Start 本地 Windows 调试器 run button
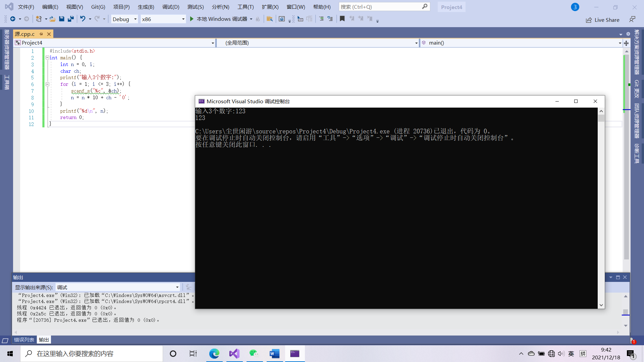Image resolution: width=644 pixels, height=362 pixels. pyautogui.click(x=192, y=19)
